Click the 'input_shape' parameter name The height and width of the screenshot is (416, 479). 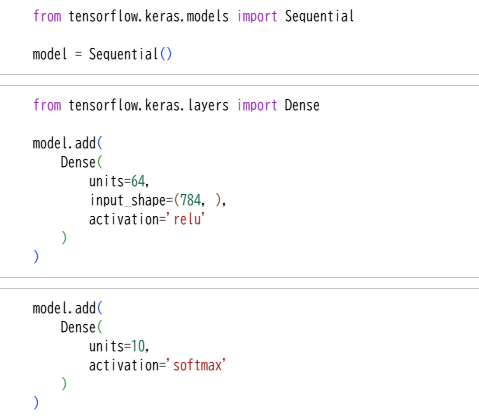click(128, 200)
